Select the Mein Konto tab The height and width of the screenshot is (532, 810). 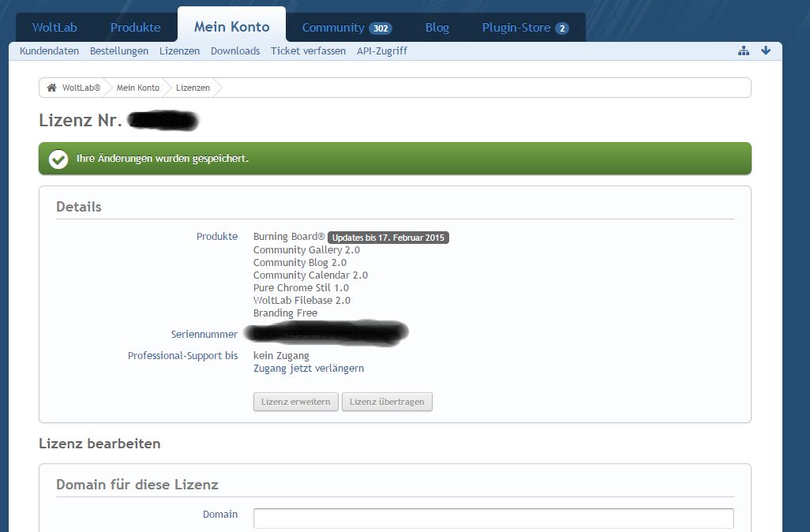(231, 27)
